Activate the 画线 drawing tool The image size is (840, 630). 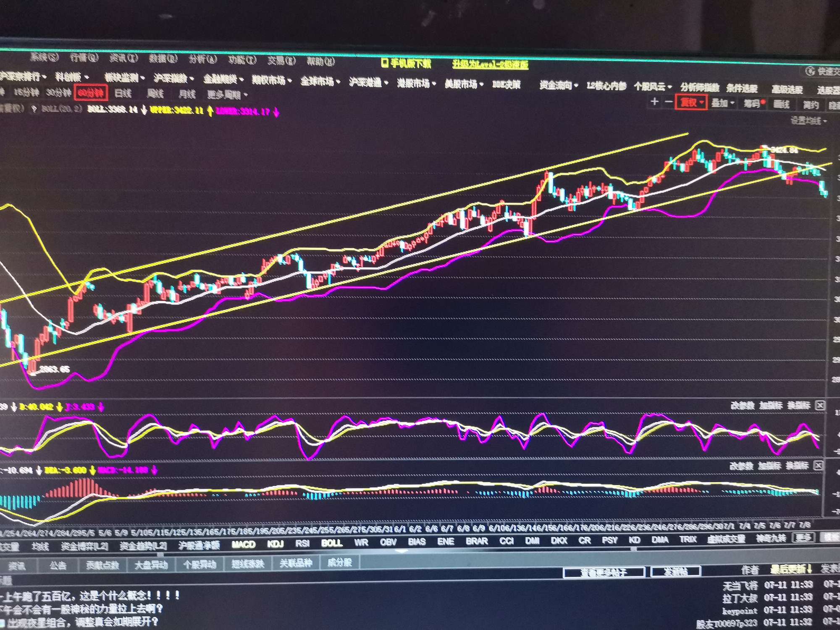coord(782,104)
